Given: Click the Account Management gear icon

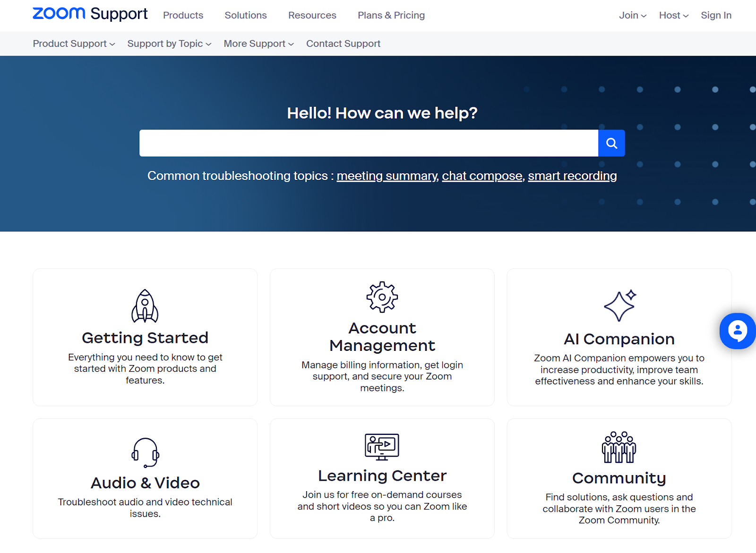Looking at the screenshot, I should [382, 297].
